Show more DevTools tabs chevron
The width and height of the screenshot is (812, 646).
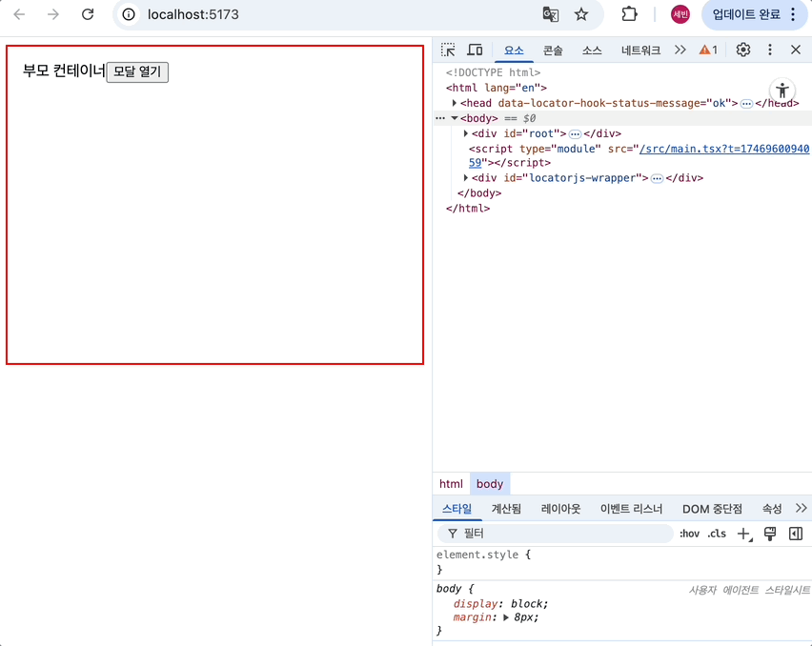[680, 50]
